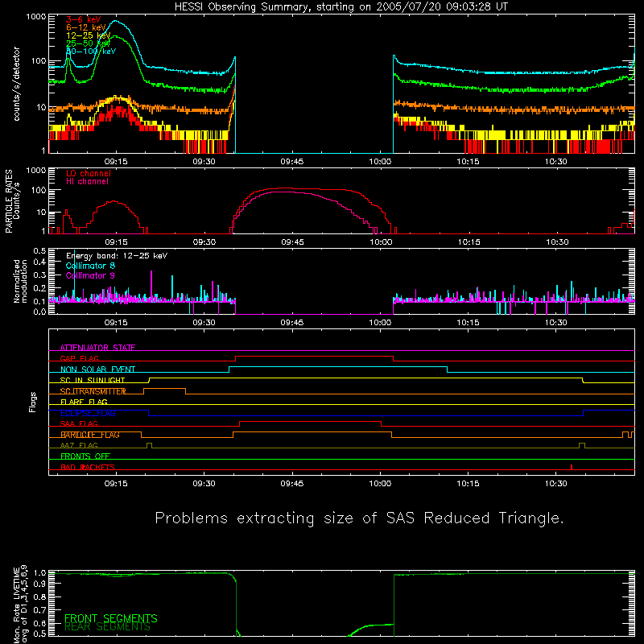644x644 pixels.
Task: Select the "PARTICLE RATES" axis title
Action: [x=9, y=201]
